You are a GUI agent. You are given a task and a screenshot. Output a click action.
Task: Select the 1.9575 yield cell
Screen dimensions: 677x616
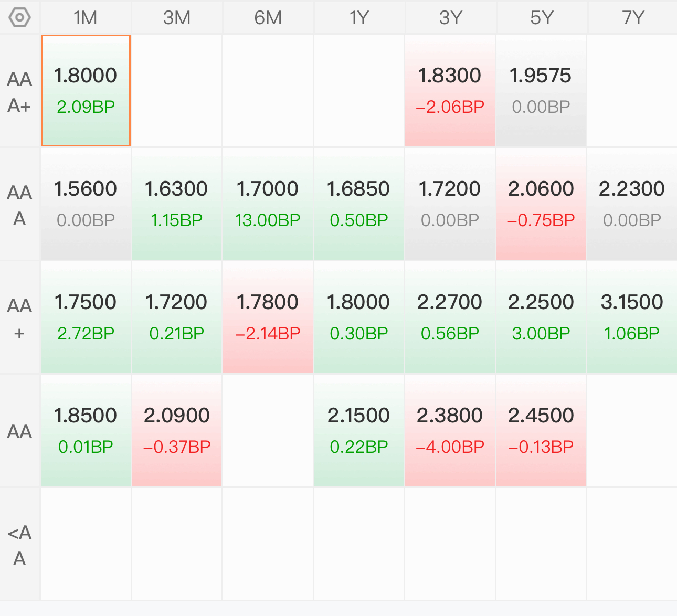(x=541, y=90)
